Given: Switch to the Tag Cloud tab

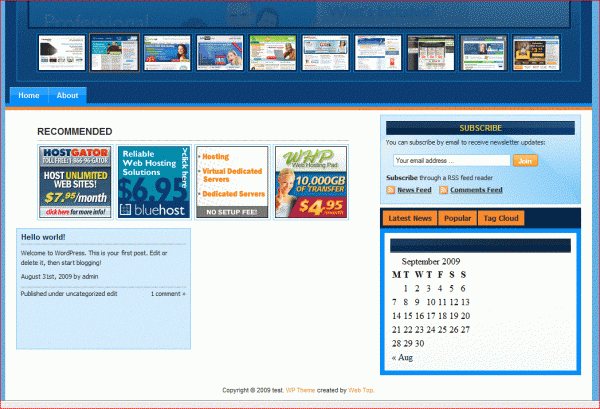Looking at the screenshot, I should [x=501, y=218].
